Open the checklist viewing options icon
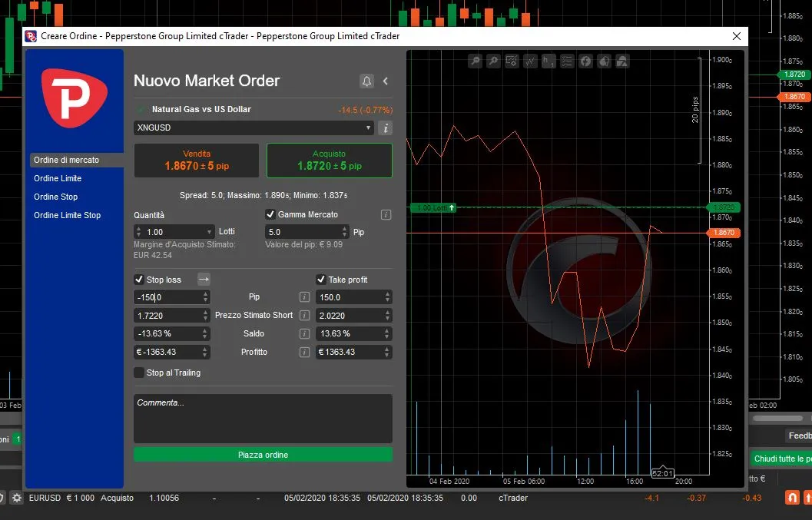The height and width of the screenshot is (520, 812). click(567, 61)
